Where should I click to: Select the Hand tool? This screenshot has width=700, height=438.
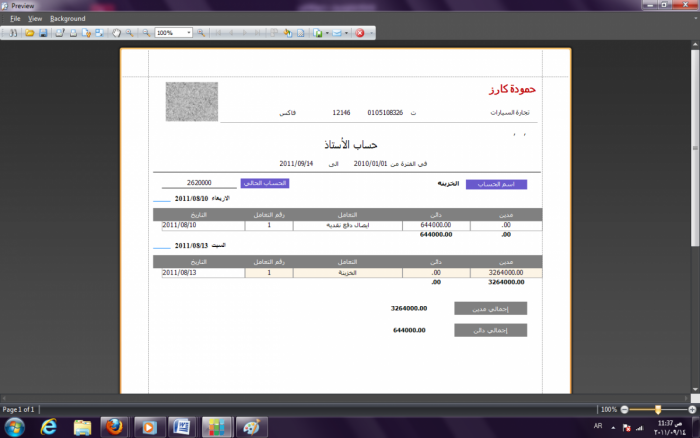click(116, 33)
